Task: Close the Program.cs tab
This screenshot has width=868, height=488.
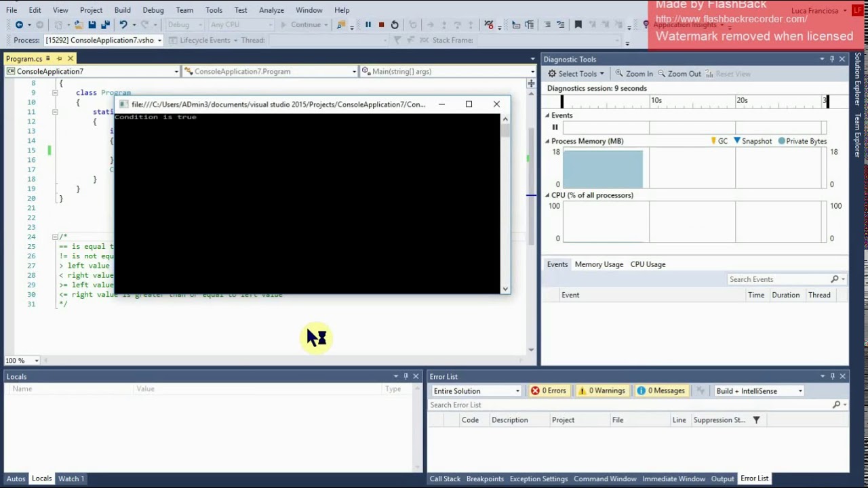Action: (70, 59)
